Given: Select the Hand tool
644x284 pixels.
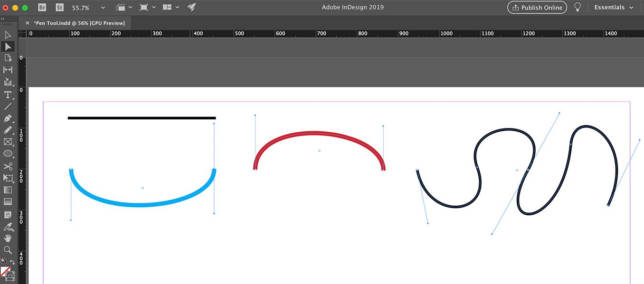Looking at the screenshot, I should point(8,238).
